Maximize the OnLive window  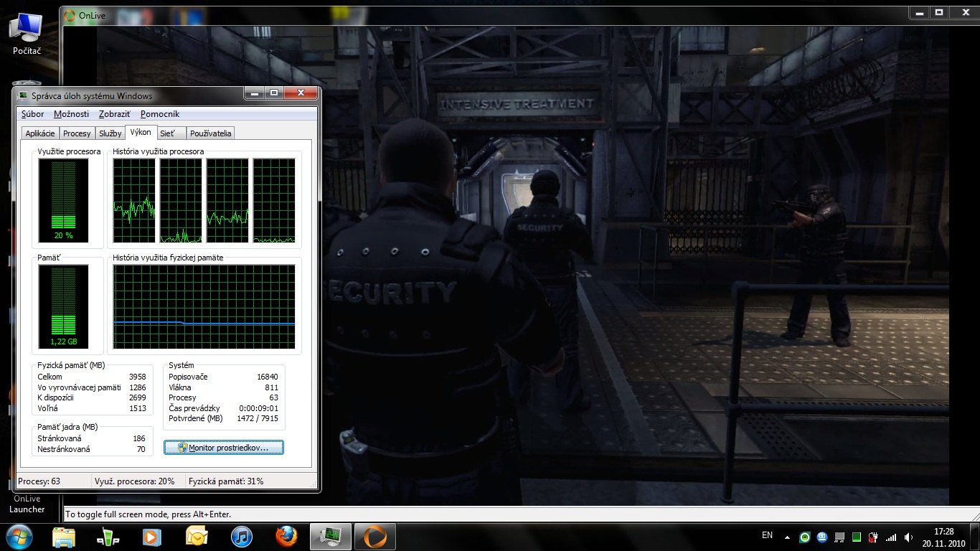tap(939, 12)
